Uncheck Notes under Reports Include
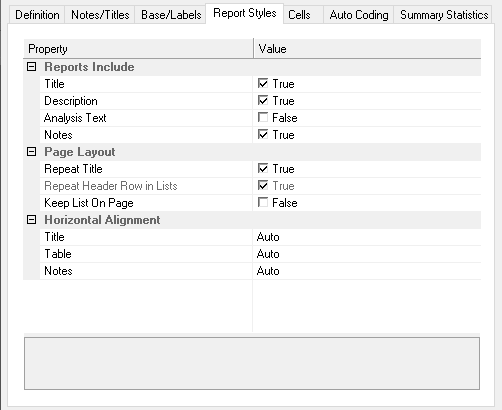502x410 pixels. 263,134
